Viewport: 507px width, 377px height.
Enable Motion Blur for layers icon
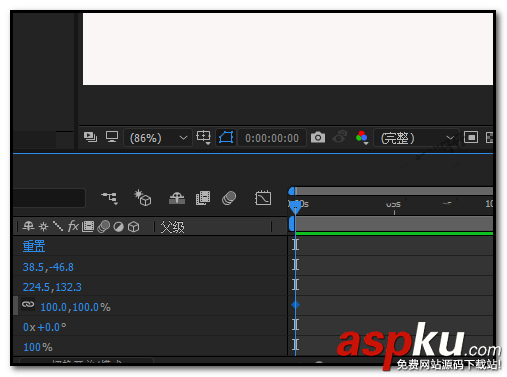point(229,198)
